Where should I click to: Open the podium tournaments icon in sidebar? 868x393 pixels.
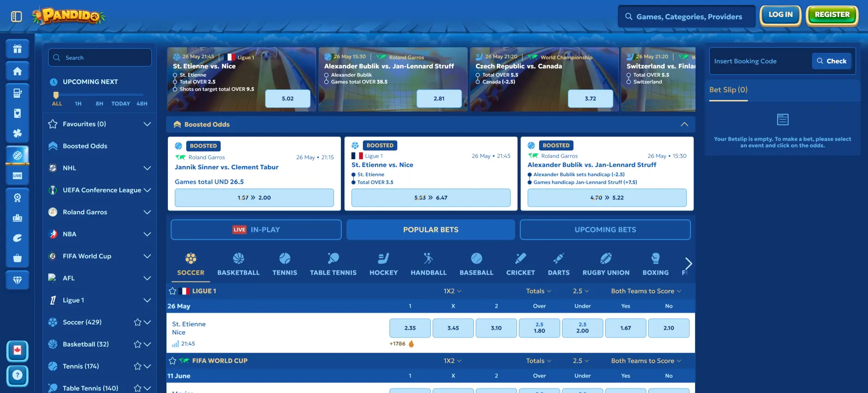17,218
